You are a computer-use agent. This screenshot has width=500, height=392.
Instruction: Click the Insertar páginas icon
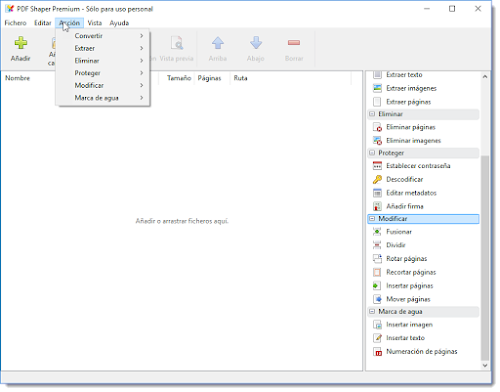(x=377, y=286)
